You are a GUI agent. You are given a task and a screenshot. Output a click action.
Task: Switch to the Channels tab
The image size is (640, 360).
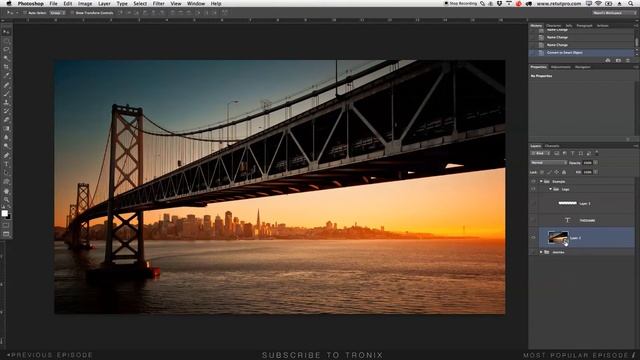point(552,146)
